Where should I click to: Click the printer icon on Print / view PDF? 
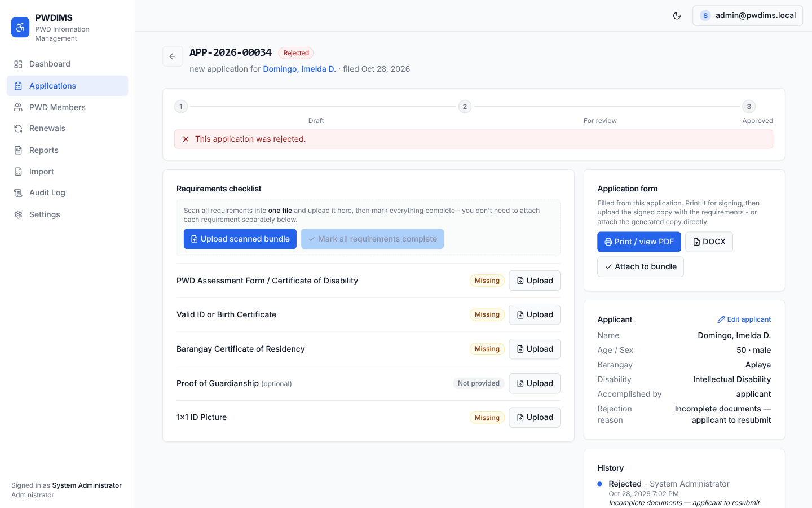pyautogui.click(x=608, y=242)
